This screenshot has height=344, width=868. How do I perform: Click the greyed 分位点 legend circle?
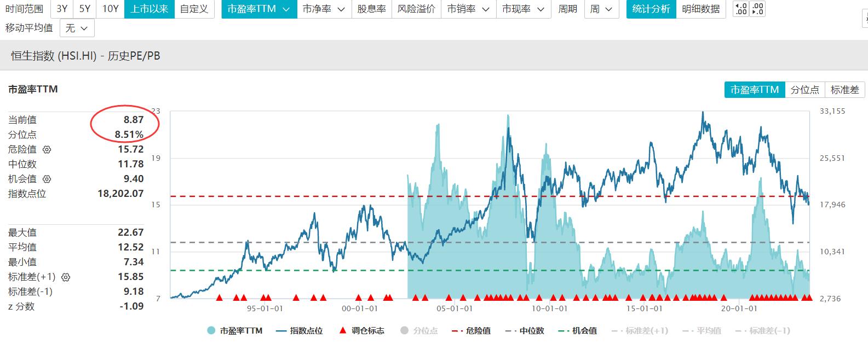pyautogui.click(x=405, y=330)
